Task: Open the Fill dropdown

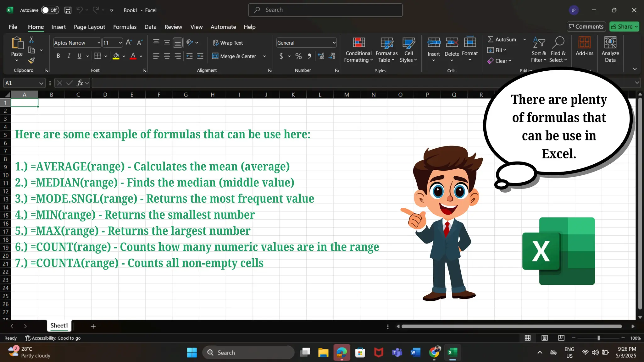Action: tap(497, 50)
